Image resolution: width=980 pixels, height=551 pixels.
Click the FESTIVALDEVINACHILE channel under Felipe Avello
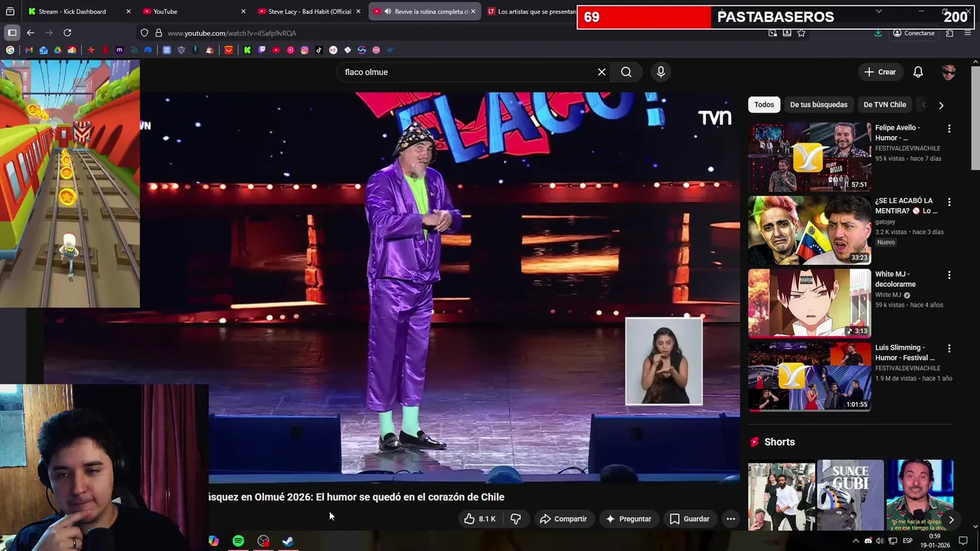(907, 148)
